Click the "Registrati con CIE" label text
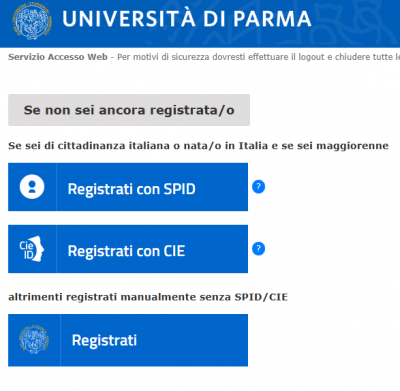 [126, 251]
